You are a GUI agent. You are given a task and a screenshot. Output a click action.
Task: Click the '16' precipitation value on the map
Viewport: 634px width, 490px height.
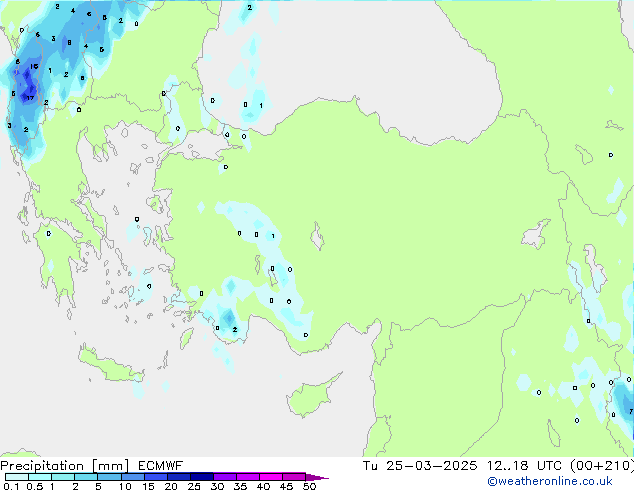34,66
